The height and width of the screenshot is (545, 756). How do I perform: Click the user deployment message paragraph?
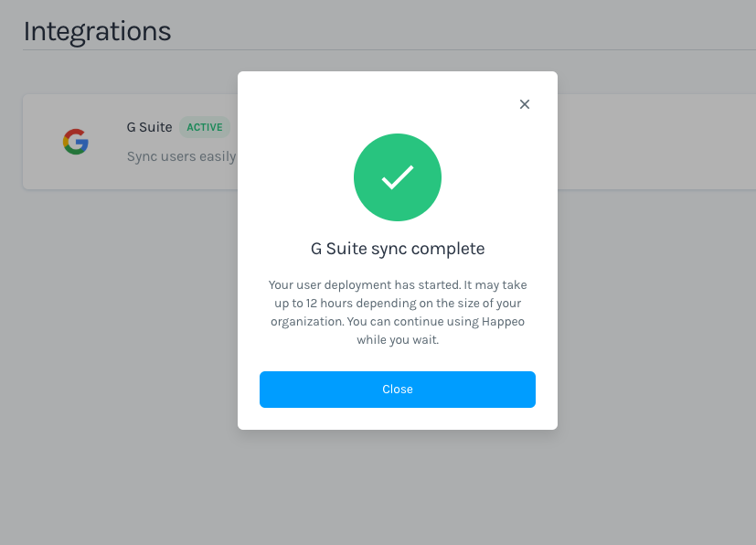tap(398, 312)
